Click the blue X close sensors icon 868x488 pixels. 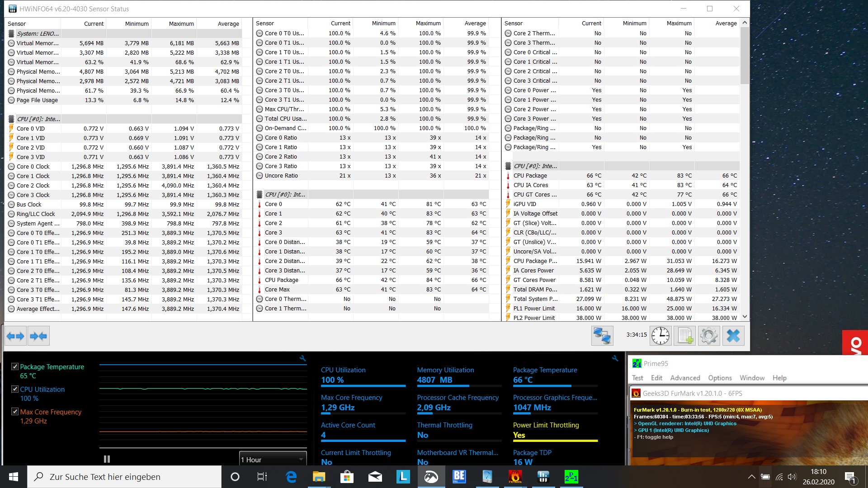pos(733,336)
